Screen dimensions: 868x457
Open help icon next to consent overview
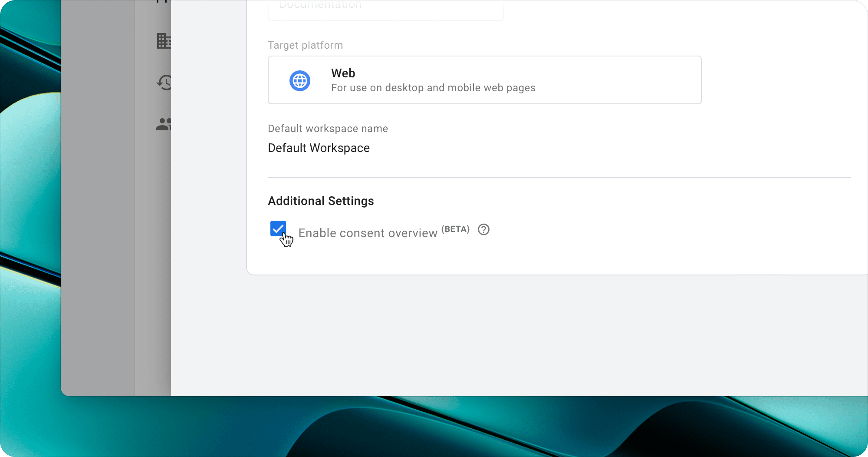pos(483,229)
